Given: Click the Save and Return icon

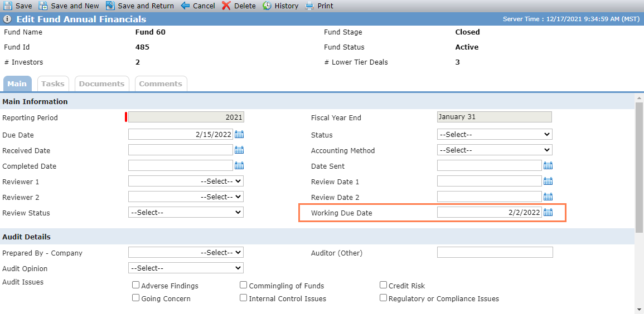Looking at the screenshot, I should [x=110, y=6].
